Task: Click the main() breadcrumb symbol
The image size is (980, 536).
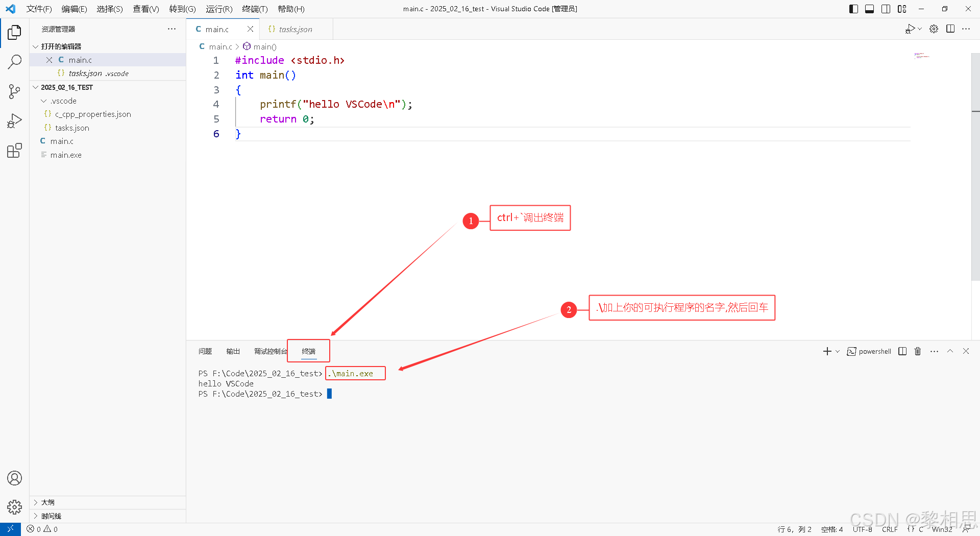Action: tap(260, 46)
